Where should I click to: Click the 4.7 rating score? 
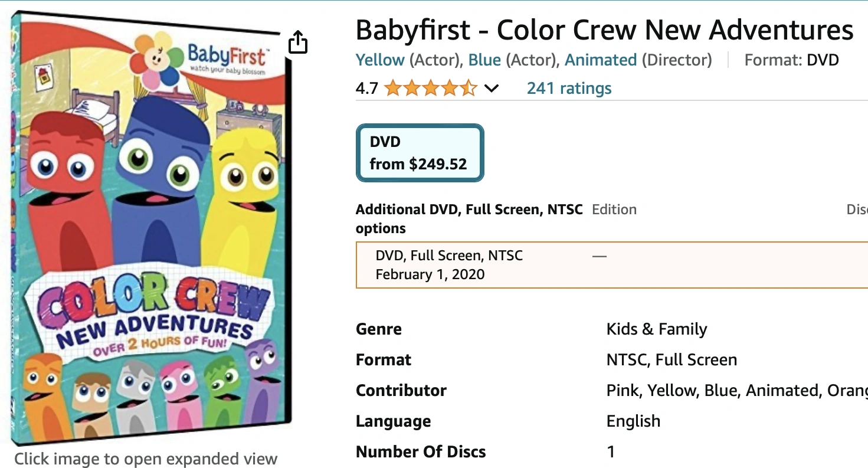point(366,87)
